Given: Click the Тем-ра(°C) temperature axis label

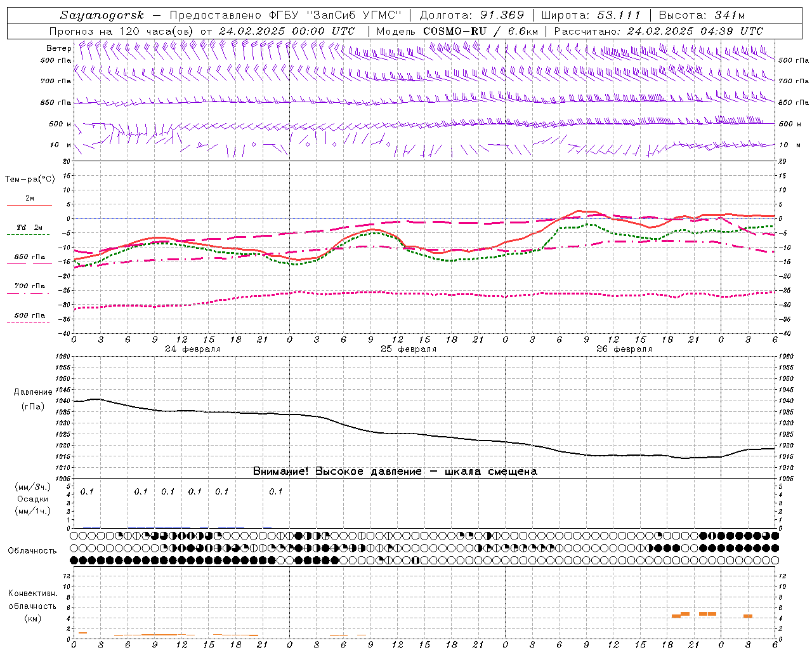Looking at the screenshot, I should 30,180.
